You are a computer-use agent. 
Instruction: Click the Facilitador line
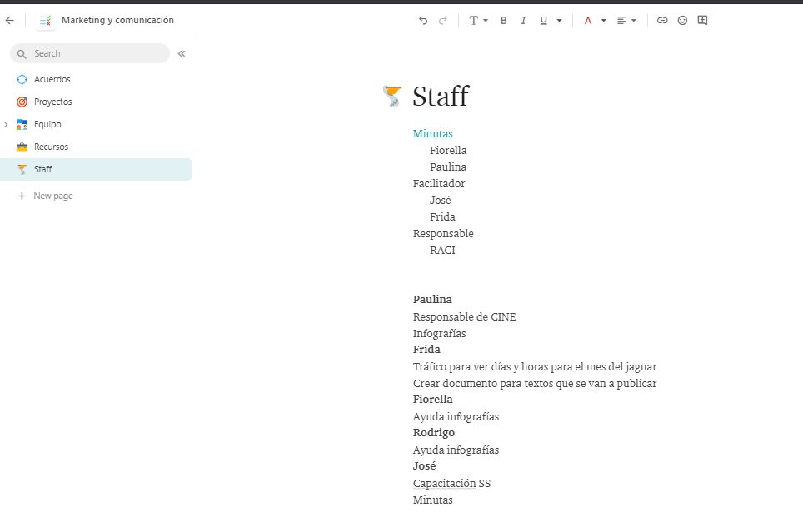coord(439,184)
